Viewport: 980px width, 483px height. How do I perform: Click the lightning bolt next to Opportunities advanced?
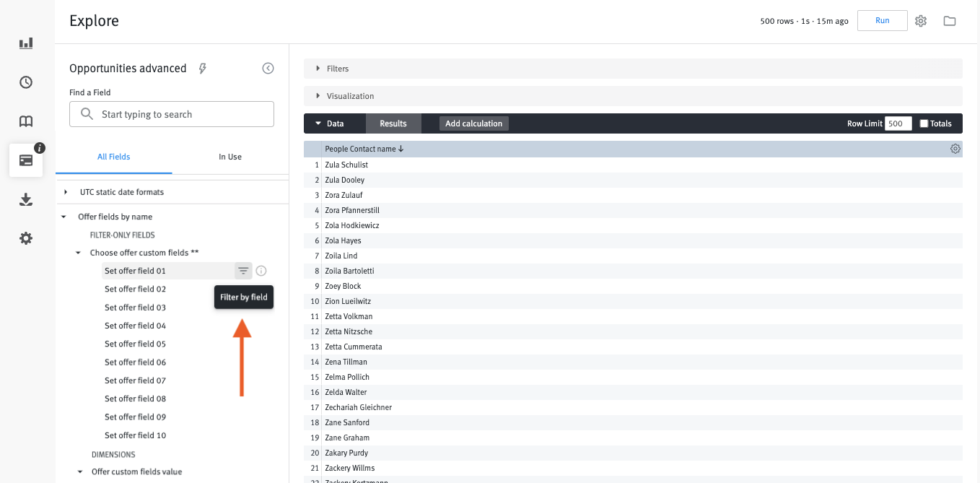[202, 68]
